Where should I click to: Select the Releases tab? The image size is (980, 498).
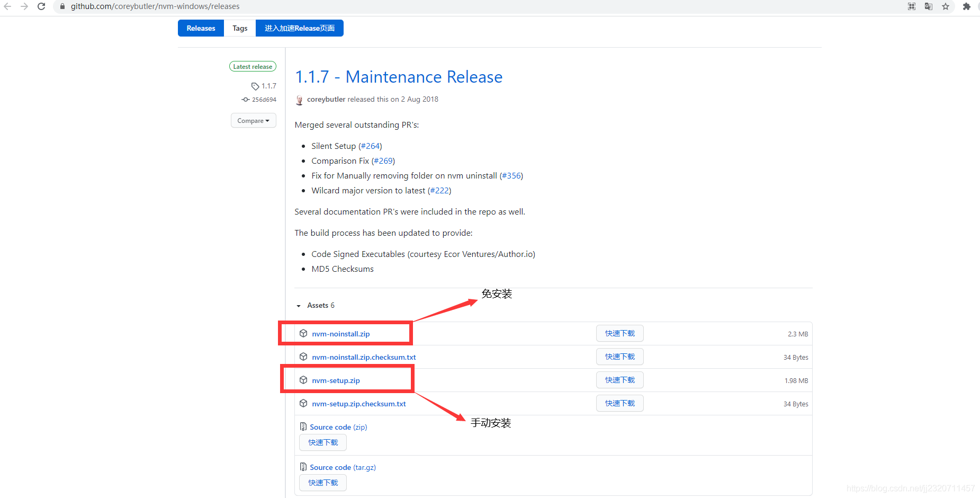coord(201,28)
